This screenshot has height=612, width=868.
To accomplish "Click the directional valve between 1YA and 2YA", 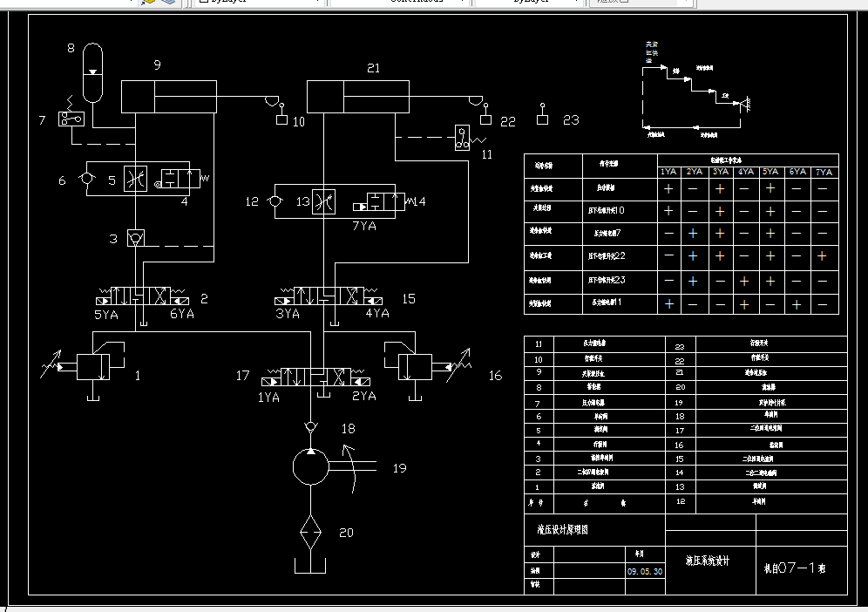I will (316, 377).
